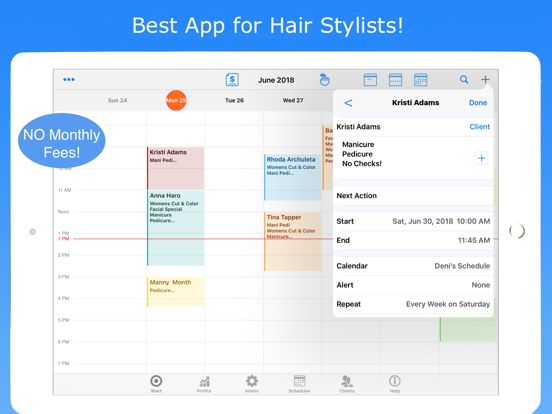552x414 pixels.
Task: Open the three-dots more menu
Action: [69, 80]
